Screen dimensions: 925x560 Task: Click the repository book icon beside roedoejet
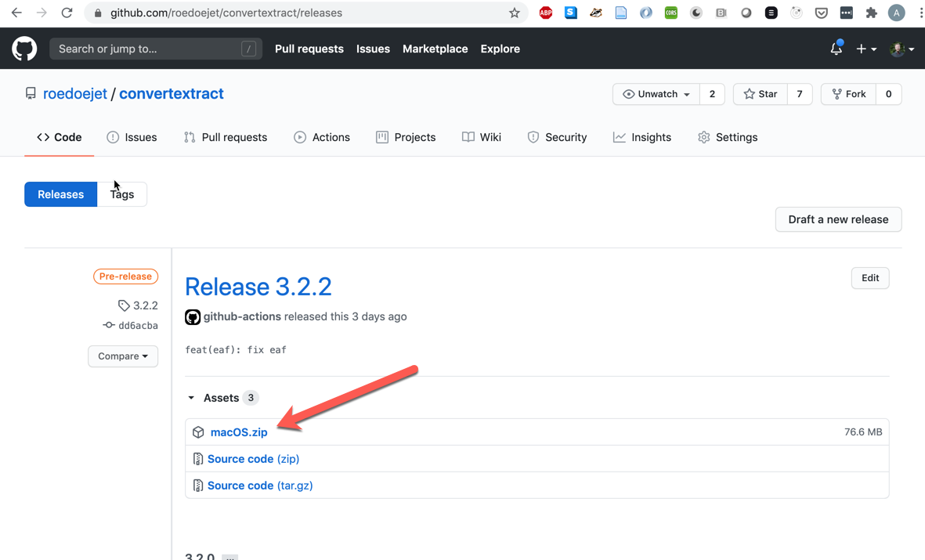click(x=31, y=93)
